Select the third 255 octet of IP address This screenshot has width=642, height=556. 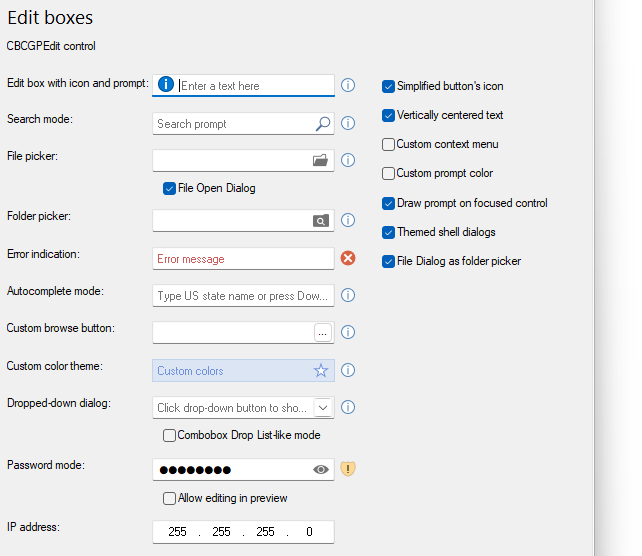tap(265, 532)
